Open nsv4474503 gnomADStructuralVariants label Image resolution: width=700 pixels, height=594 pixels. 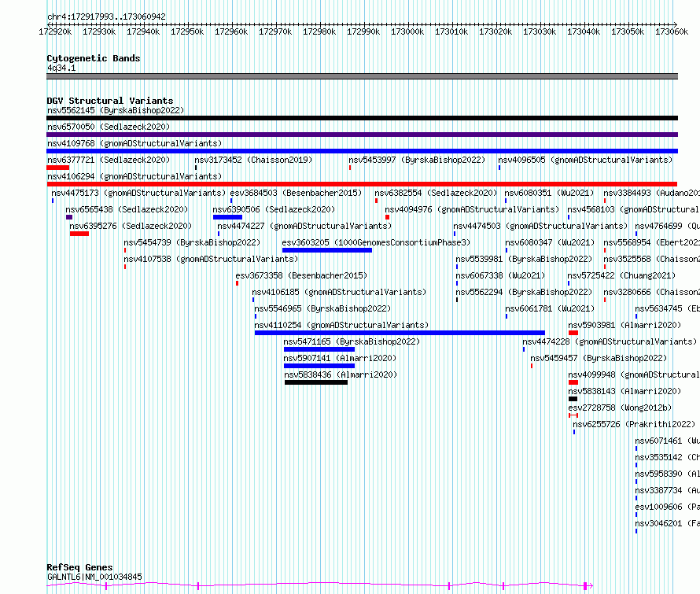coord(540,226)
